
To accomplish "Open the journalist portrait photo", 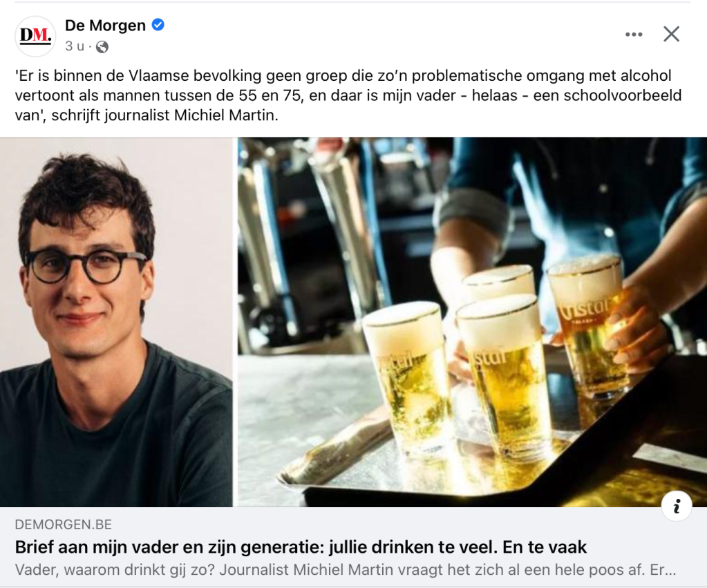I will pyautogui.click(x=116, y=322).
